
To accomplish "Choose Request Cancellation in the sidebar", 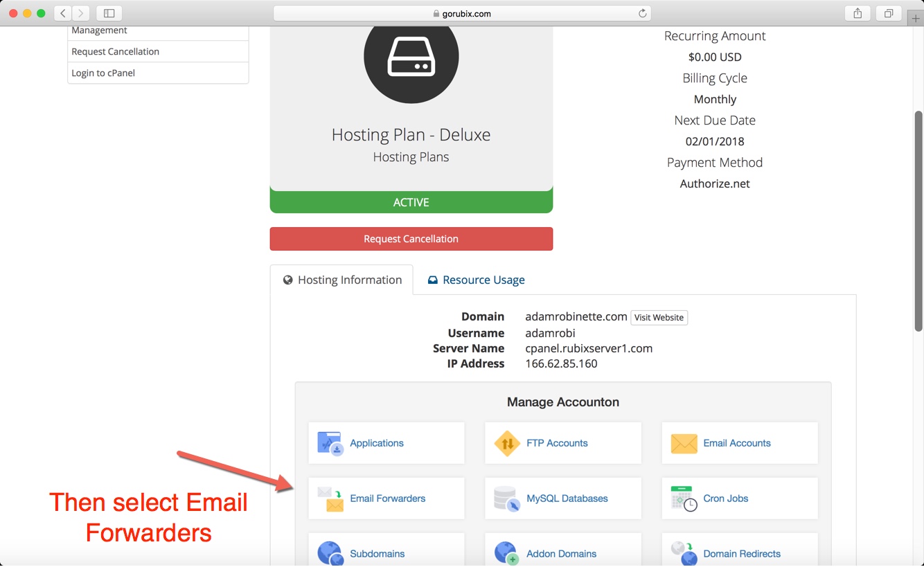I will point(158,51).
